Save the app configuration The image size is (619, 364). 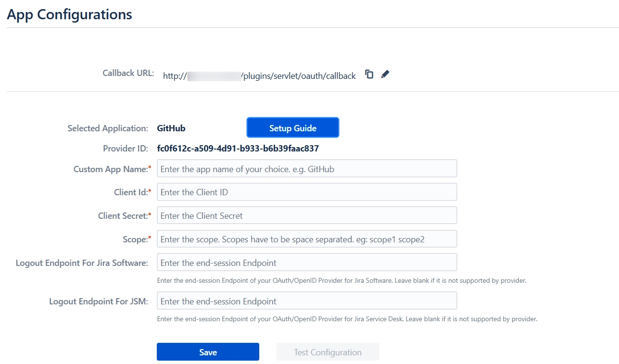(x=208, y=352)
